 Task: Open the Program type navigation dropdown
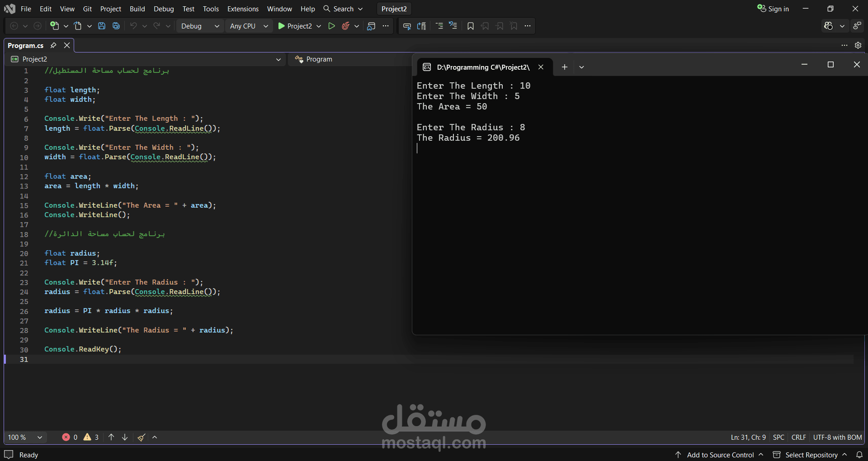(350, 59)
